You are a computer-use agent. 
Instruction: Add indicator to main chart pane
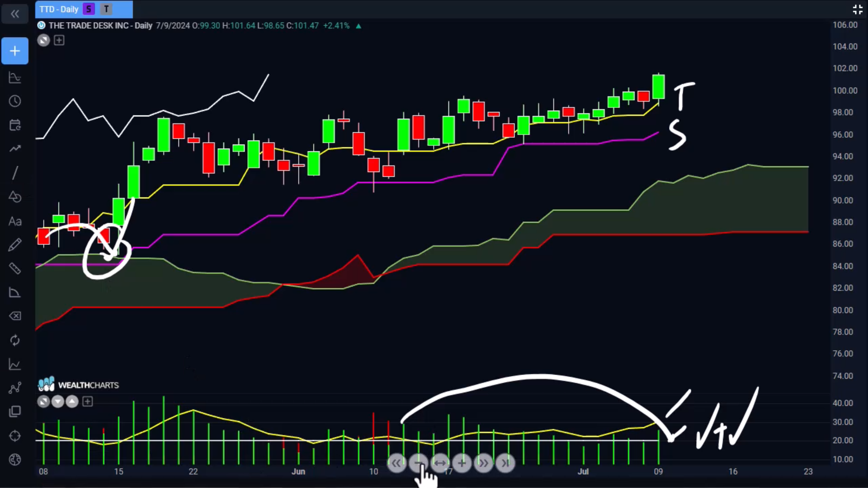tap(59, 41)
